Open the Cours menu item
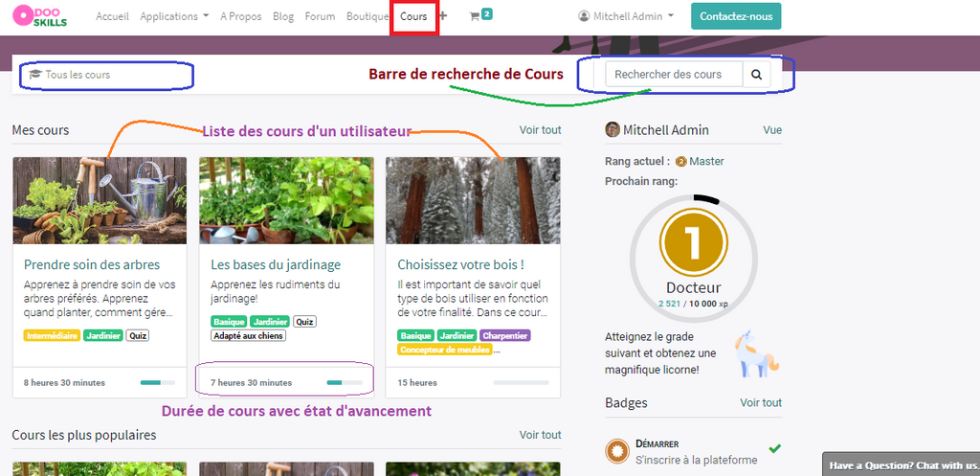The height and width of the screenshot is (476, 980). pyautogui.click(x=413, y=16)
